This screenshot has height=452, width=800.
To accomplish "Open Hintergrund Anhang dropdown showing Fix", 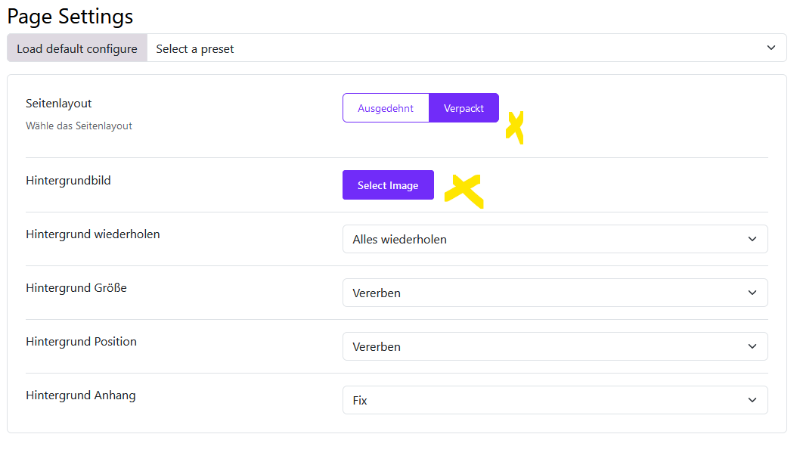I will [555, 400].
